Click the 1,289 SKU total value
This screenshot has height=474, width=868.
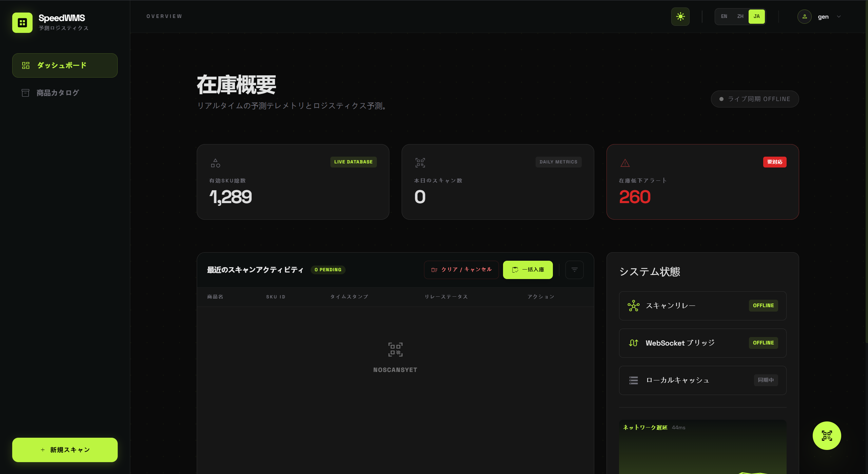[x=231, y=197]
